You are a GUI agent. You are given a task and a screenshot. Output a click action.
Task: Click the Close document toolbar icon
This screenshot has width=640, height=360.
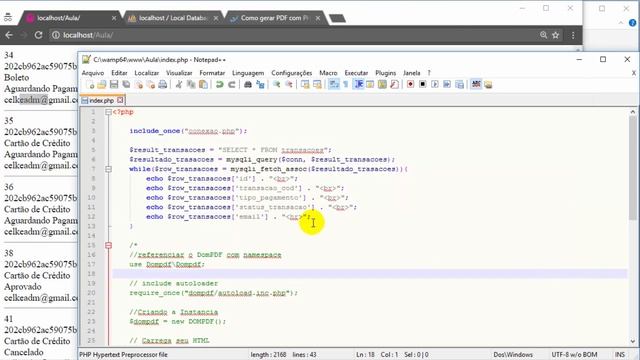139,84
